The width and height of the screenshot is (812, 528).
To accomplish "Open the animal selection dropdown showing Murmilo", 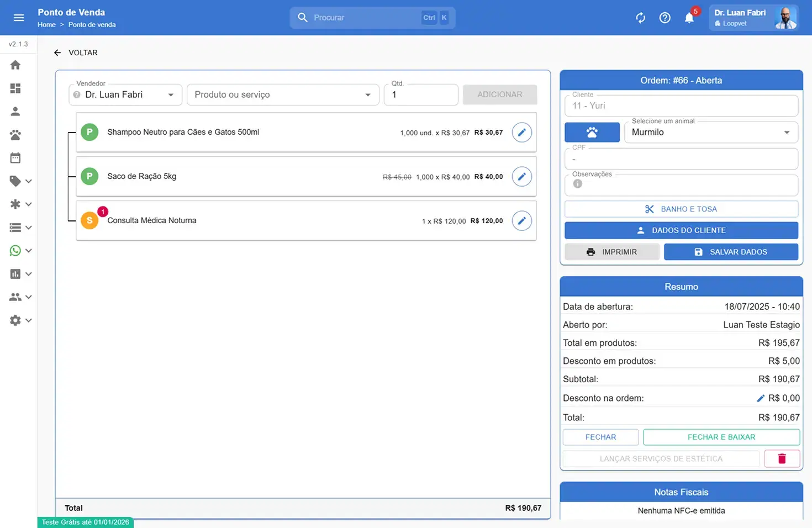I will coord(710,133).
